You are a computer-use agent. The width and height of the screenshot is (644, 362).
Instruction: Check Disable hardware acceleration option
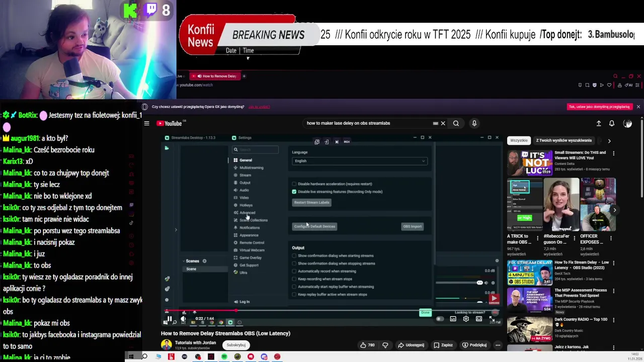pyautogui.click(x=294, y=184)
